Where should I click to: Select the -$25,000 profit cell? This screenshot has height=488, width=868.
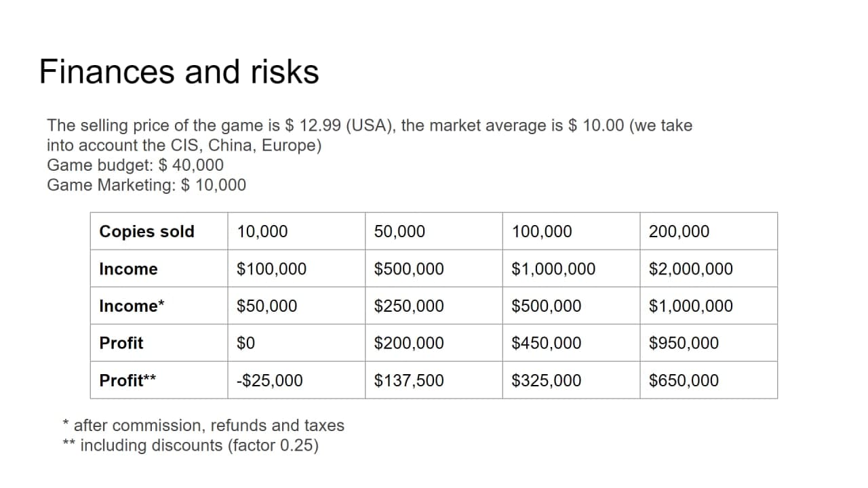pos(296,380)
